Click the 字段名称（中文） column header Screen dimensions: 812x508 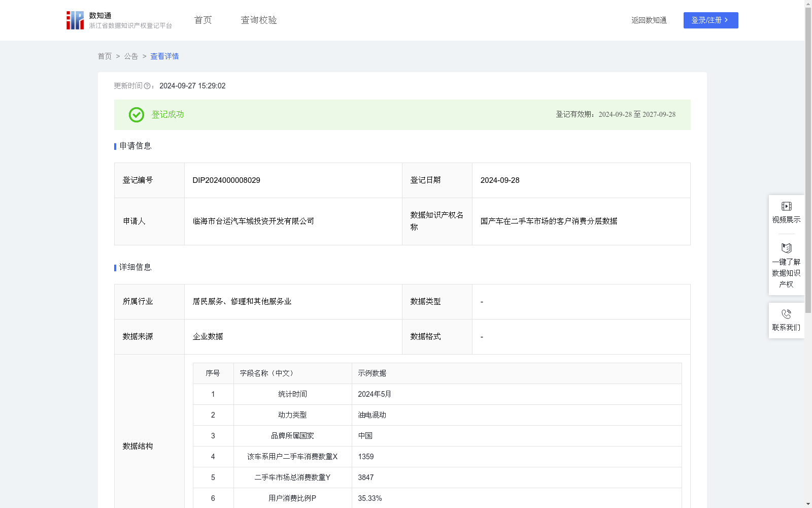(293, 373)
